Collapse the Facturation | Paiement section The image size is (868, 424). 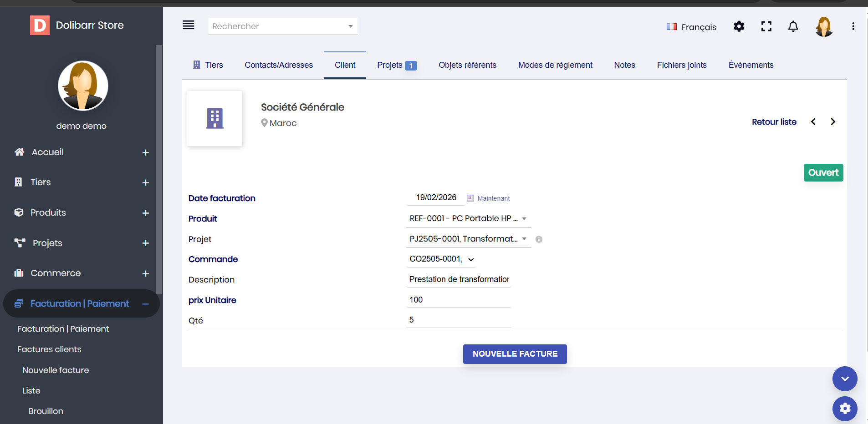pos(145,304)
